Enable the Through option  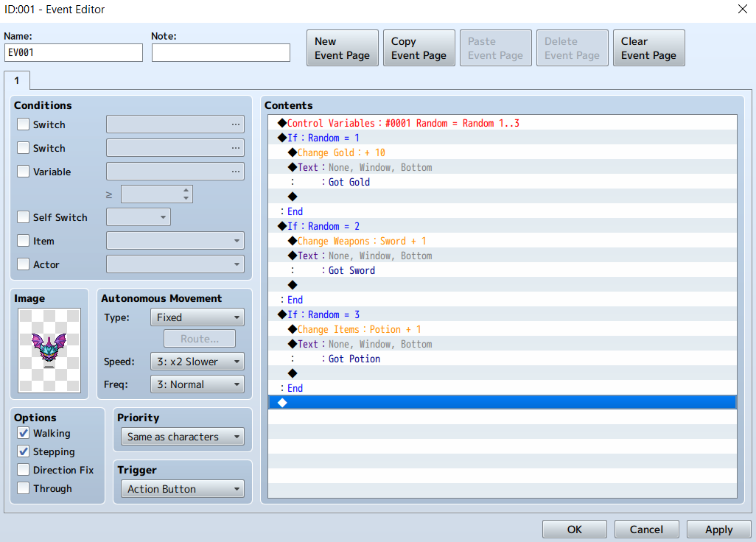coord(22,488)
